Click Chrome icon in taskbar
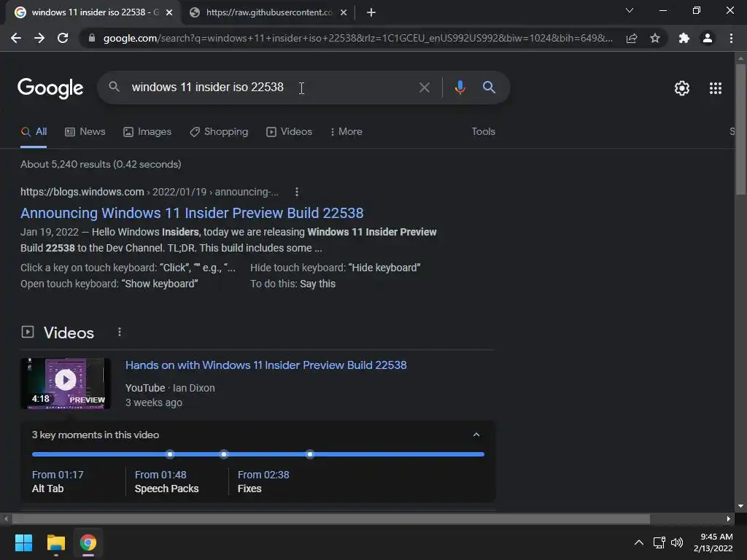 coord(88,542)
